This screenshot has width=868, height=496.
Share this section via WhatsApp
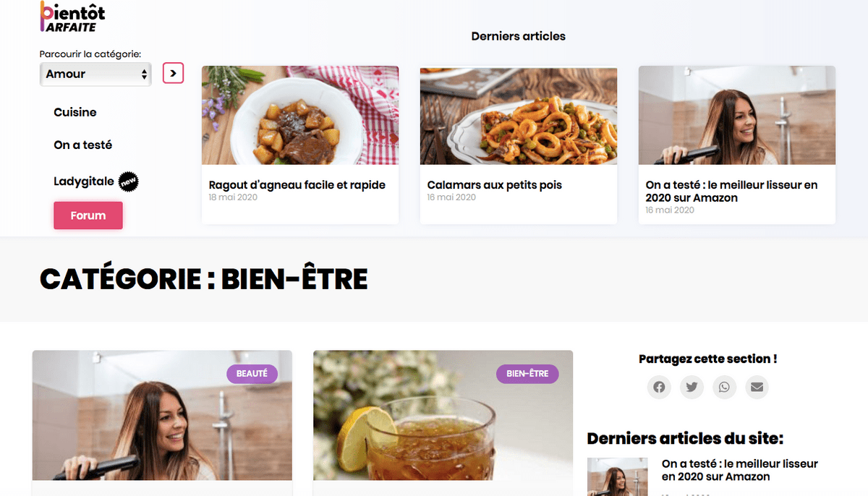pyautogui.click(x=724, y=387)
